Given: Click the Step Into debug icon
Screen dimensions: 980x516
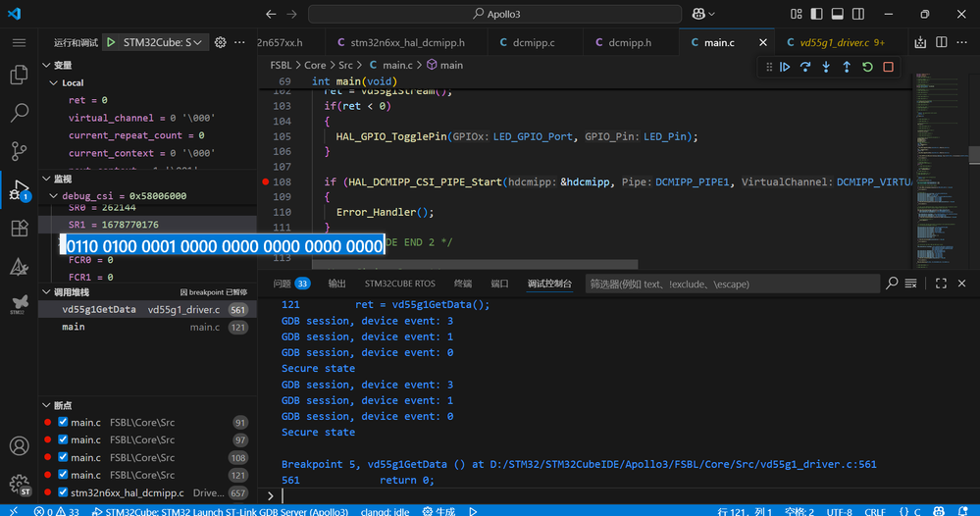Looking at the screenshot, I should click(826, 67).
